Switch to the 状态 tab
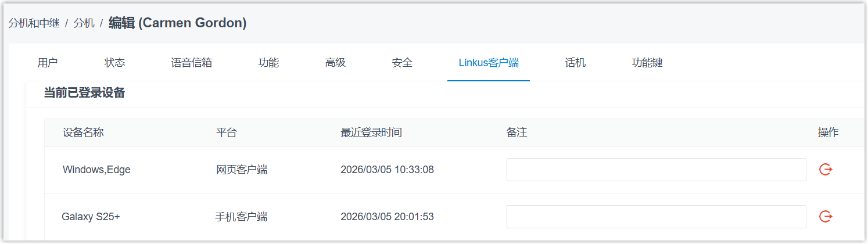This screenshot has height=244, width=868. pos(114,63)
